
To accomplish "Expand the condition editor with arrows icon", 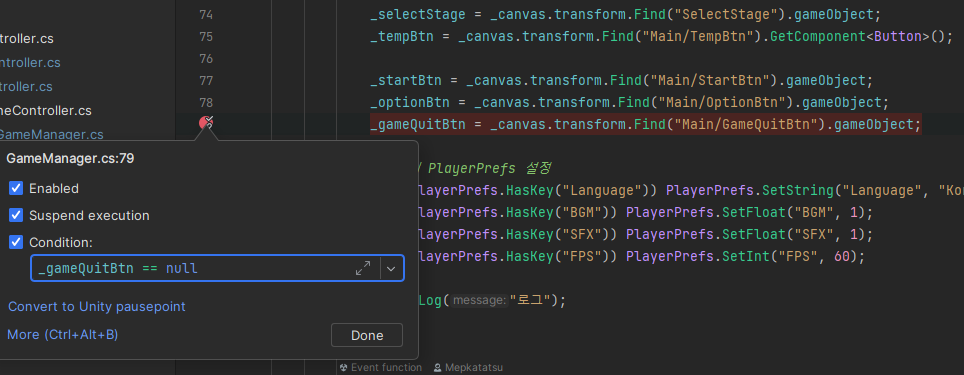I will (363, 269).
